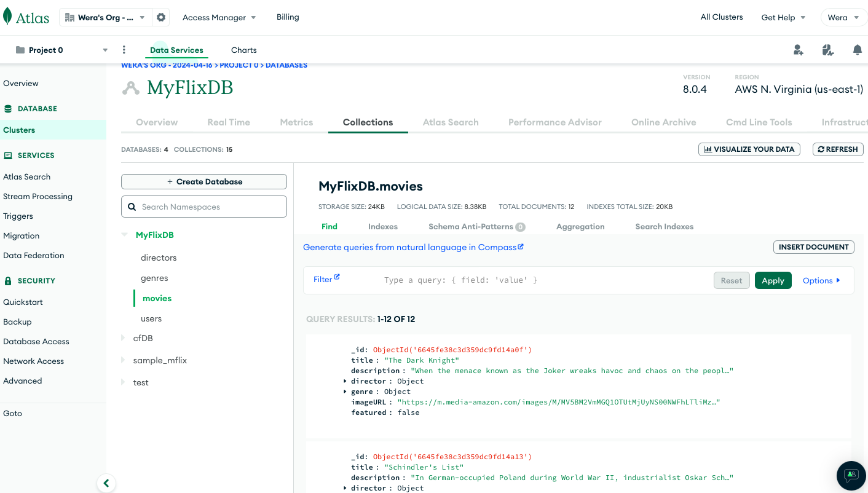Click Create Database button

click(204, 181)
